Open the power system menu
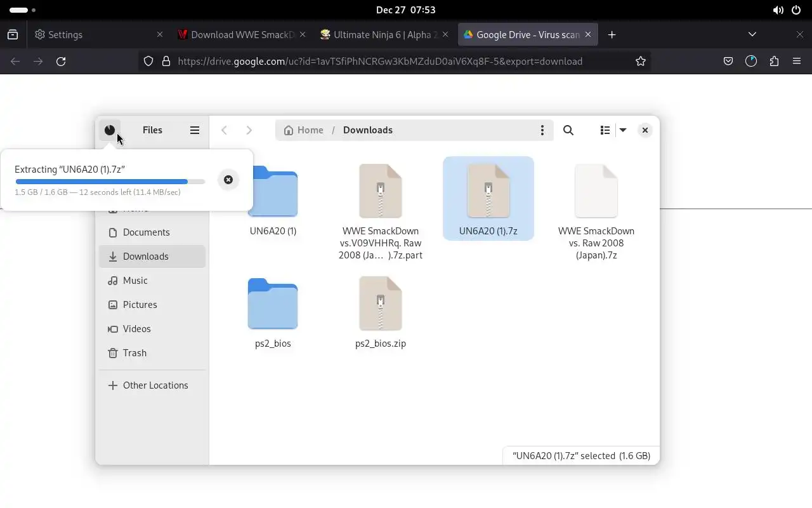 click(796, 10)
